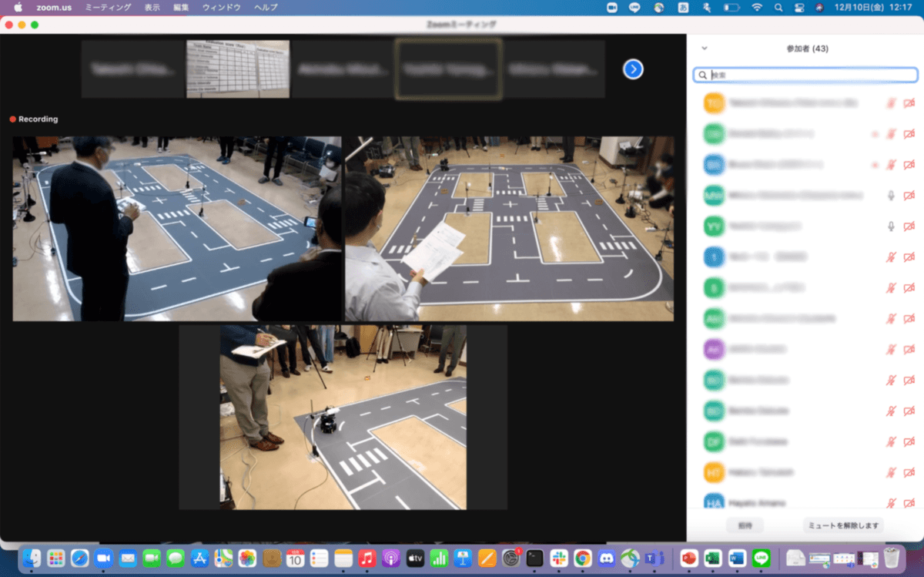Open Slack from the dock
This screenshot has width=924, height=577.
[x=559, y=558]
